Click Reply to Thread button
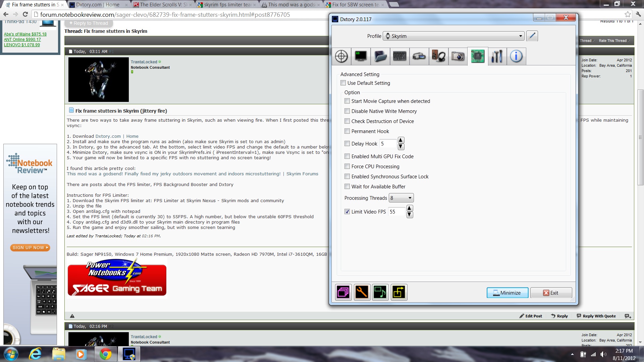 coord(89,23)
